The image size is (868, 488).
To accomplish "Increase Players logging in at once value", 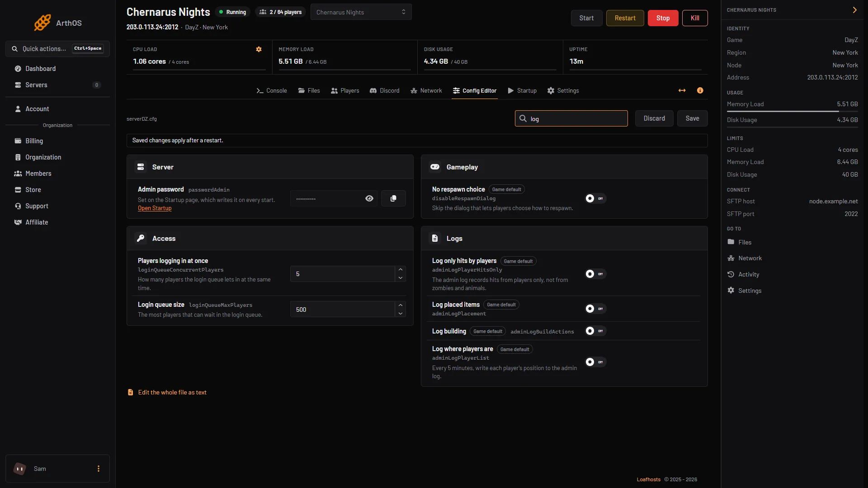I will (401, 270).
